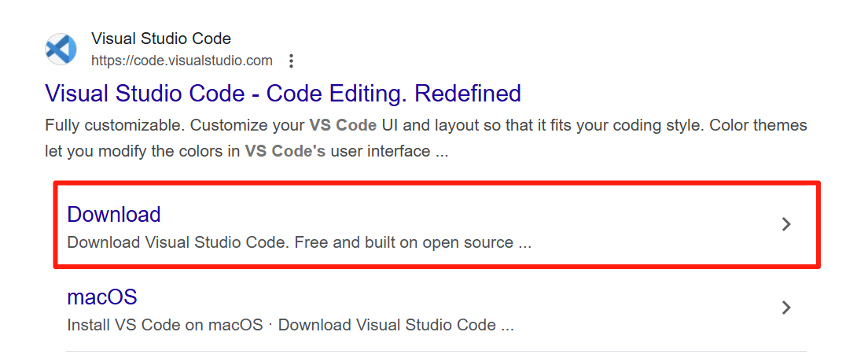The width and height of the screenshot is (868, 354).
Task: Click 'user interface ...' at the snippet end
Action: (x=389, y=151)
